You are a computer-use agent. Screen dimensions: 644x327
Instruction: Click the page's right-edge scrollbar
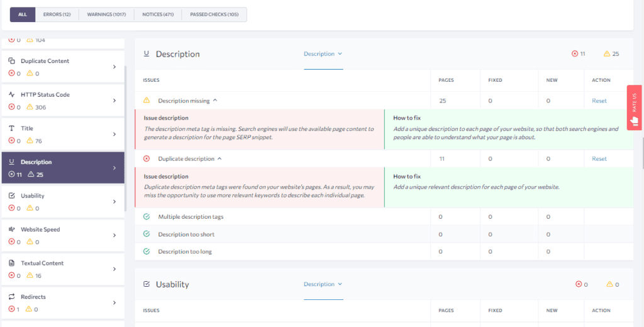[x=643, y=153]
